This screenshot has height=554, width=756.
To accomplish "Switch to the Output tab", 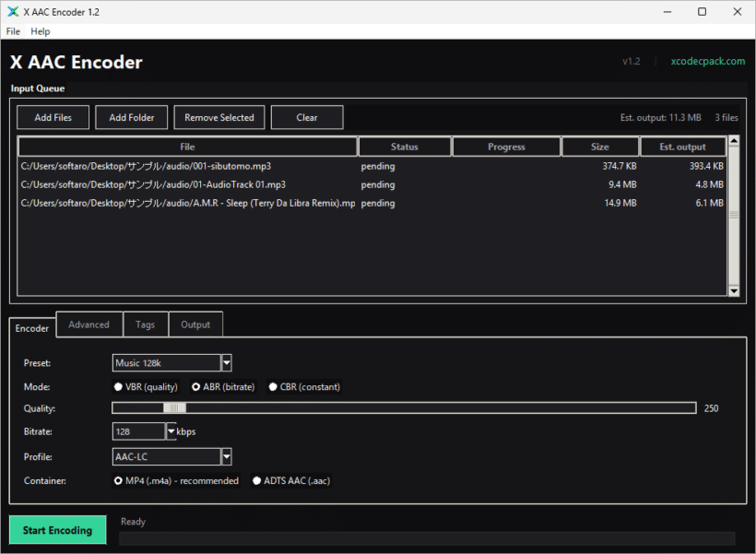I will [x=195, y=324].
